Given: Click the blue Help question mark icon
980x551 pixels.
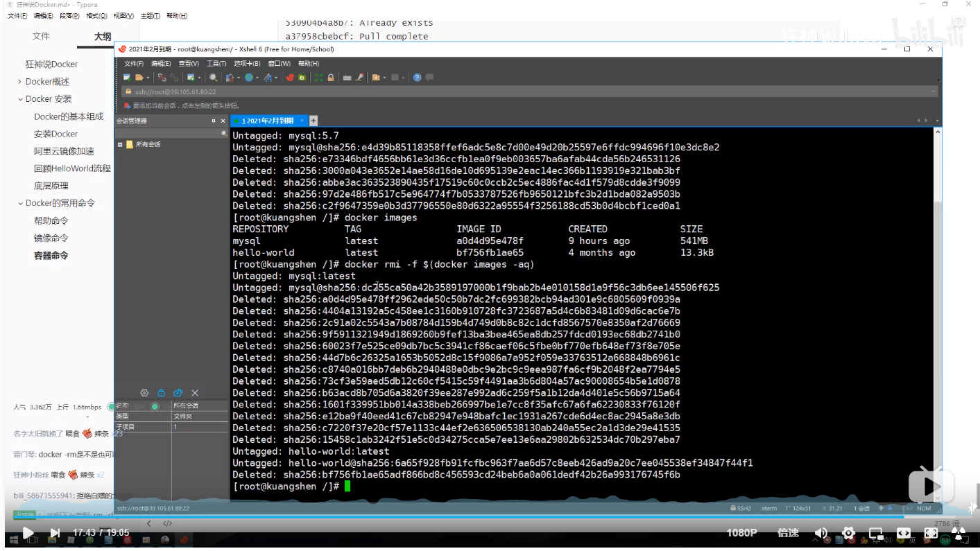Looking at the screenshot, I should [417, 78].
